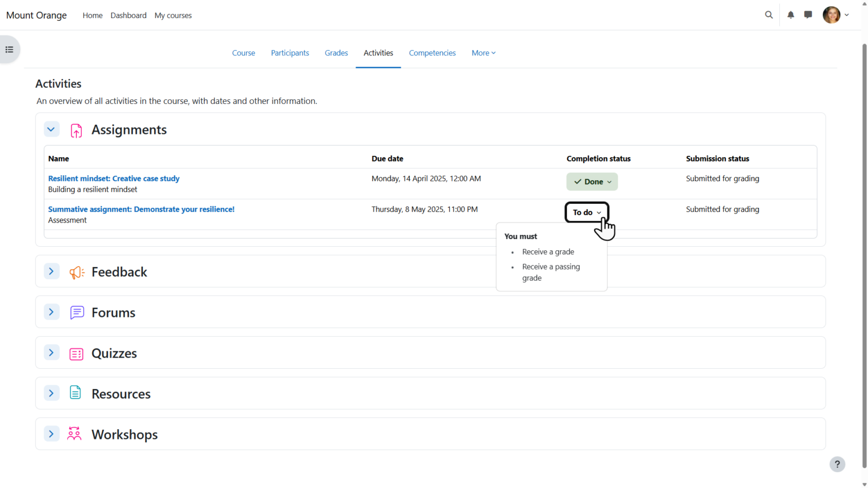Image resolution: width=868 pixels, height=488 pixels.
Task: Collapse the Assignments section
Action: 51,129
